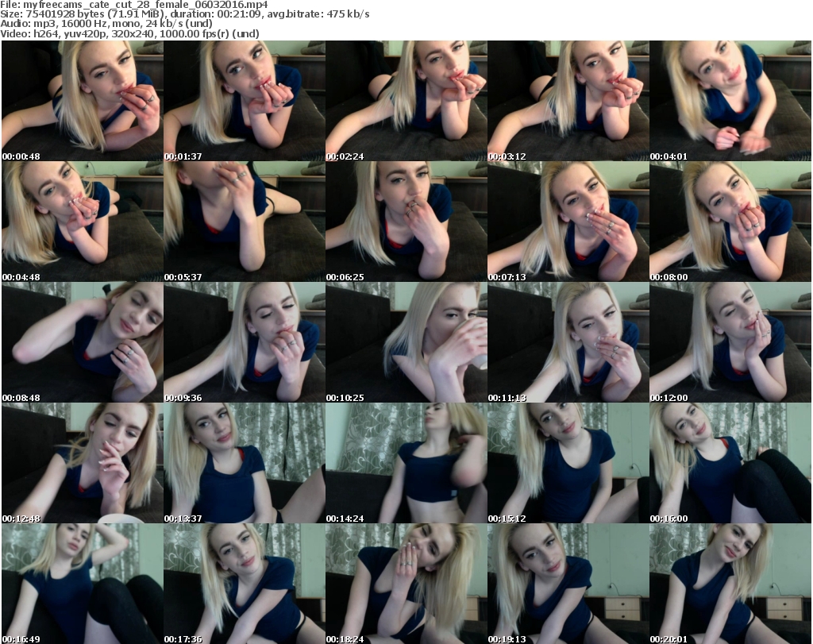This screenshot has height=644, width=813.
Task: Click the thumbnail stamped 00:18:24
Action: tap(406, 584)
